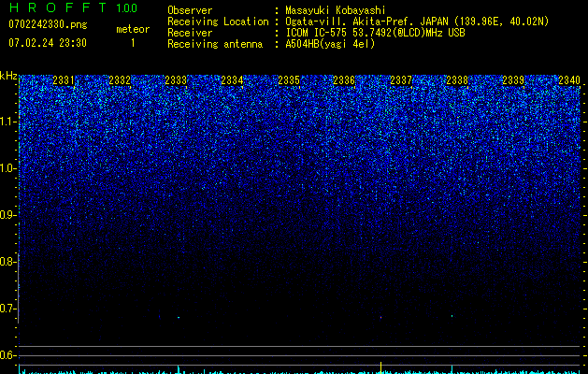Click time marker 2332

click(x=120, y=80)
